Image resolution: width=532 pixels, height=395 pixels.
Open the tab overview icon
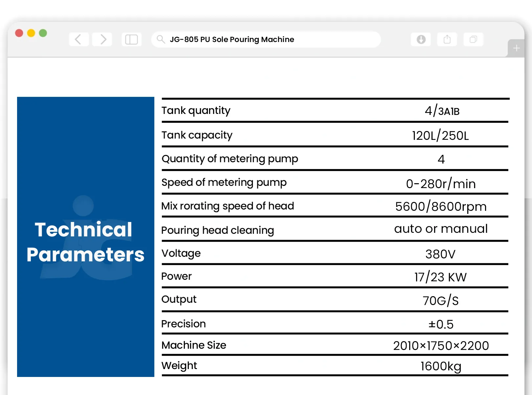(473, 39)
